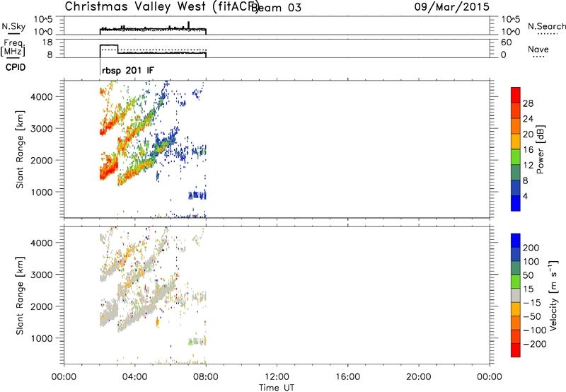Pick the green velocity swatch between 15 and 50

(516, 282)
